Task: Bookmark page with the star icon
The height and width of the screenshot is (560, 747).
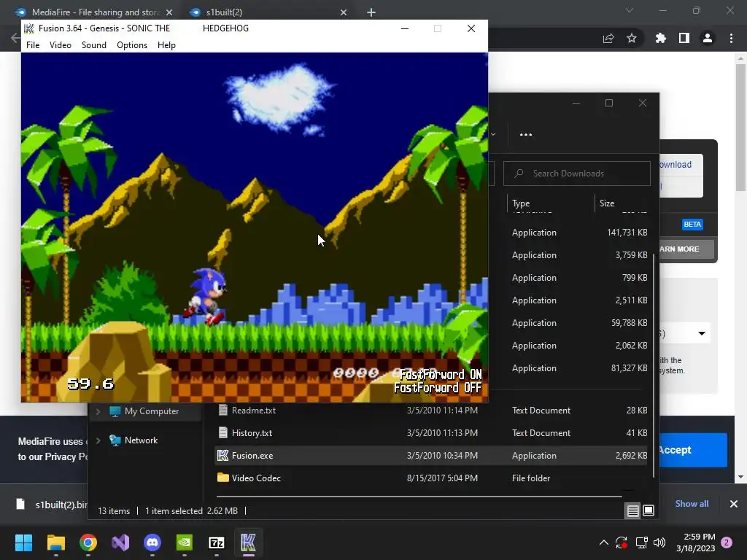Action: pos(631,38)
